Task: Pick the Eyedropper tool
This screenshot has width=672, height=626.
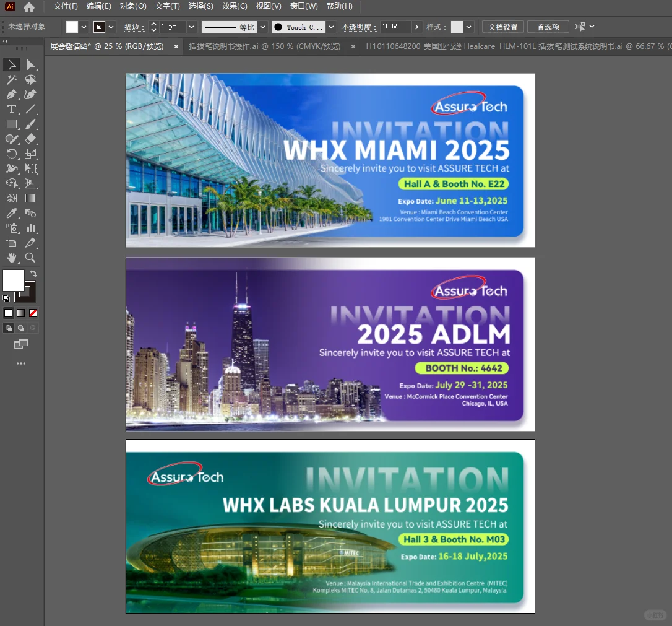Action: pyautogui.click(x=12, y=213)
